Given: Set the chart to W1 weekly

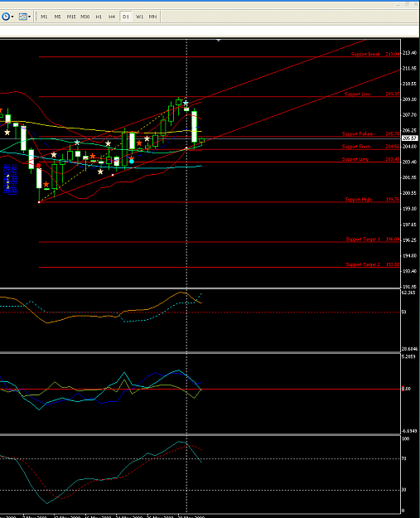Looking at the screenshot, I should [139, 17].
